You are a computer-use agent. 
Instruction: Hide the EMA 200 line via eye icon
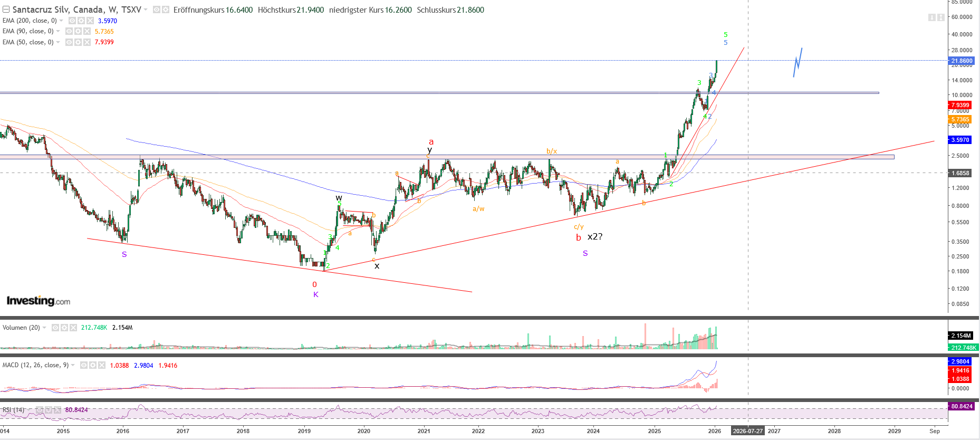click(72, 21)
